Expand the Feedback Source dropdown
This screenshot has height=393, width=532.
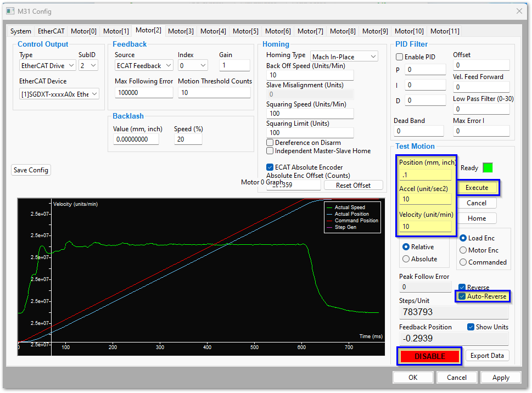pyautogui.click(x=144, y=66)
